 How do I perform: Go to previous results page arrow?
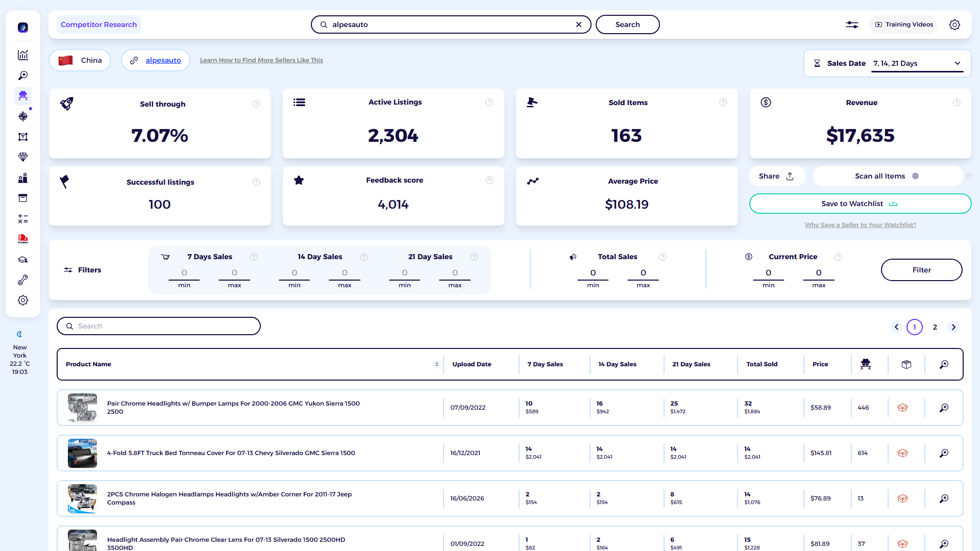[x=896, y=327]
